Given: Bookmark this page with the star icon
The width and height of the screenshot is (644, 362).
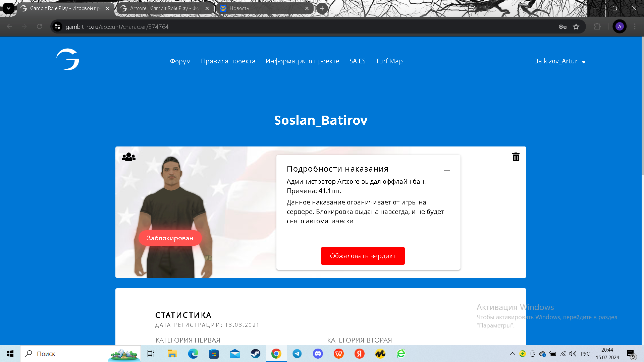Looking at the screenshot, I should (x=576, y=27).
